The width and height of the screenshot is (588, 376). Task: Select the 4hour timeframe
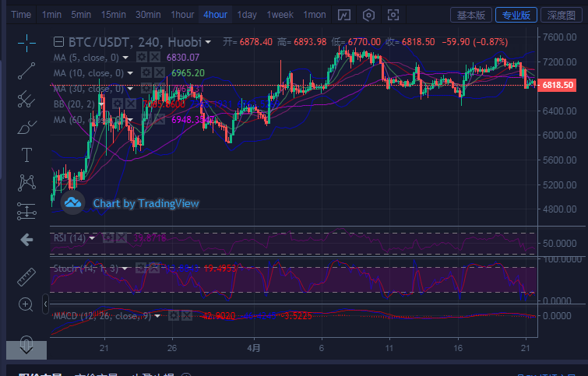(215, 15)
